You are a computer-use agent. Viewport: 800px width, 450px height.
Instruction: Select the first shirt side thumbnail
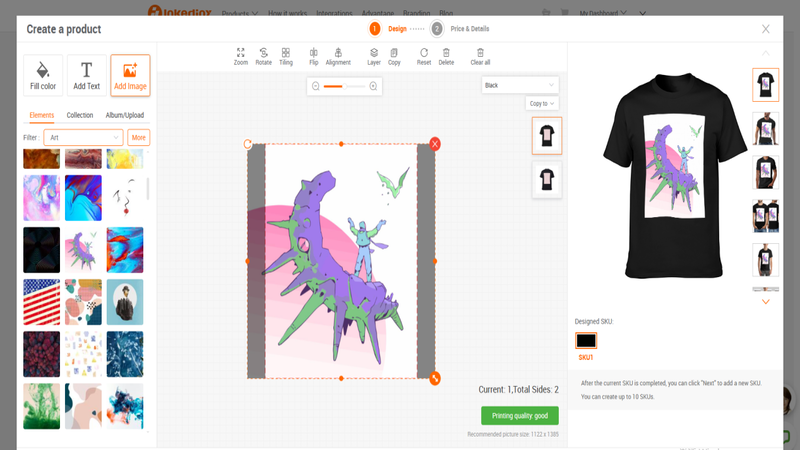[x=547, y=136]
